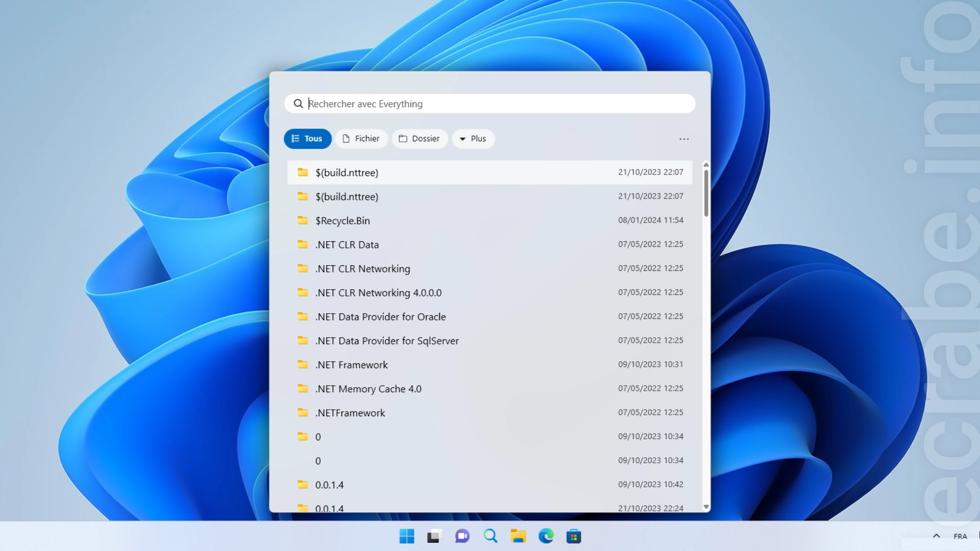This screenshot has height=551, width=980.
Task: Click folder icon of .NET Memory Cache 4.0
Action: click(303, 388)
